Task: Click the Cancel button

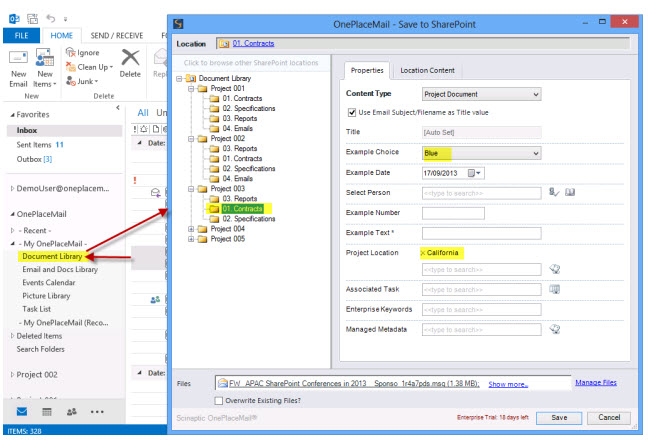Action: tap(608, 417)
